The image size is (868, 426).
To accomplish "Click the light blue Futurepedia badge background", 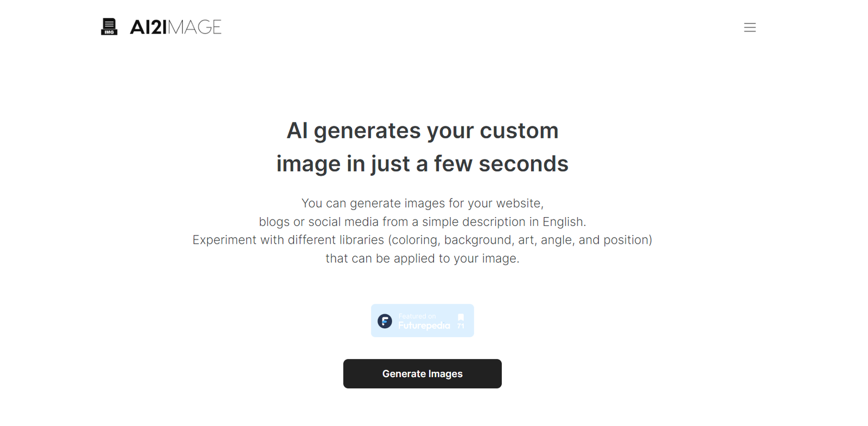I will pyautogui.click(x=423, y=321).
